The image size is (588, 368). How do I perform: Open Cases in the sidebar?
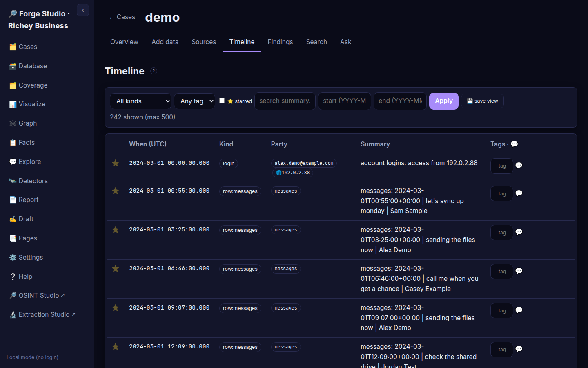tap(47, 47)
